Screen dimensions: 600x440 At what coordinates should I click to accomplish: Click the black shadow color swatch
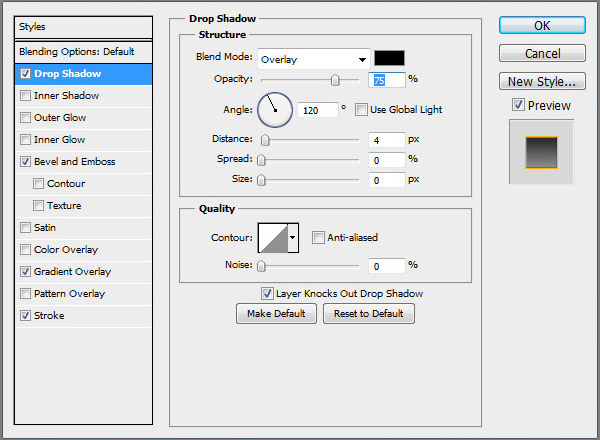click(388, 58)
